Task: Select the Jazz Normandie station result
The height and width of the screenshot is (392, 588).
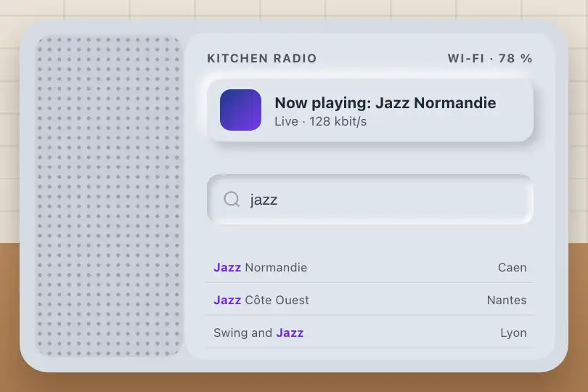Action: click(x=370, y=267)
